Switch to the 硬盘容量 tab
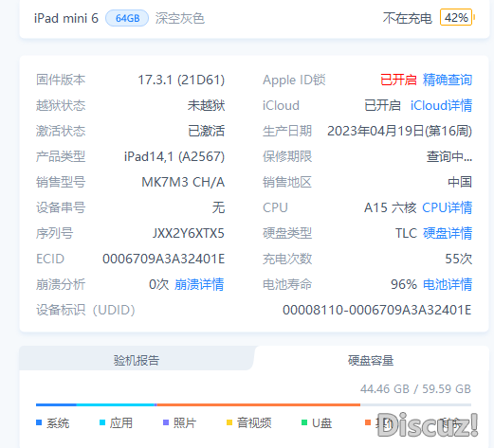 (371, 360)
